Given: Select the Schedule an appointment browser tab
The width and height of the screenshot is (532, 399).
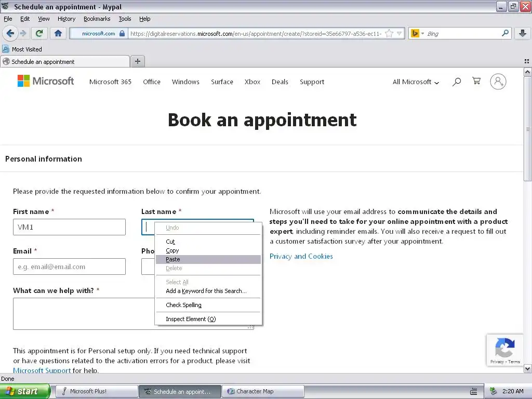Looking at the screenshot, I should click(65, 61).
